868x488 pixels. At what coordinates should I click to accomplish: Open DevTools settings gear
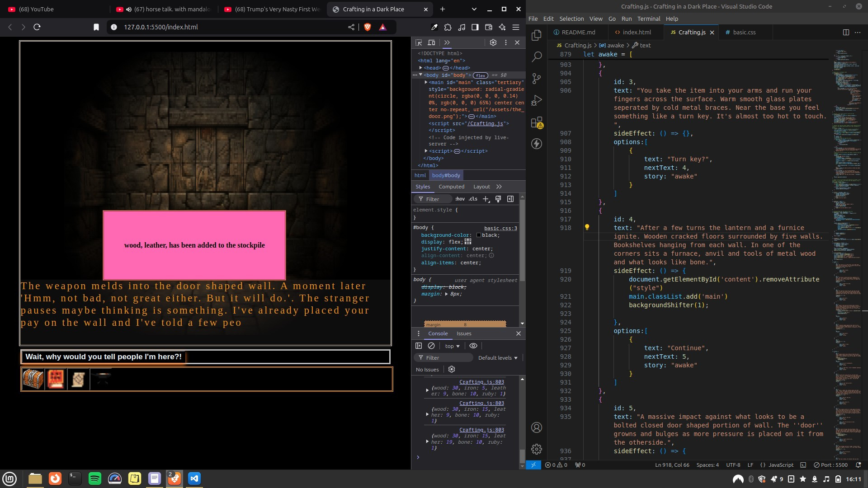tap(493, 42)
